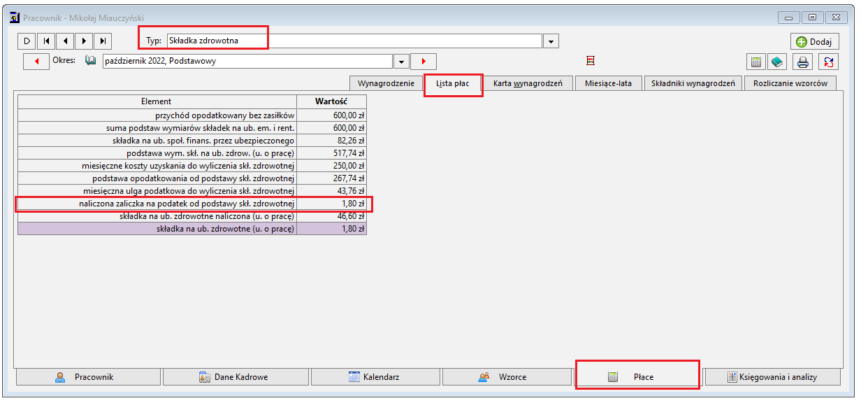The image size is (868, 403).
Task: Select row miesięczna ulga podatkowa
Action: pos(191,191)
